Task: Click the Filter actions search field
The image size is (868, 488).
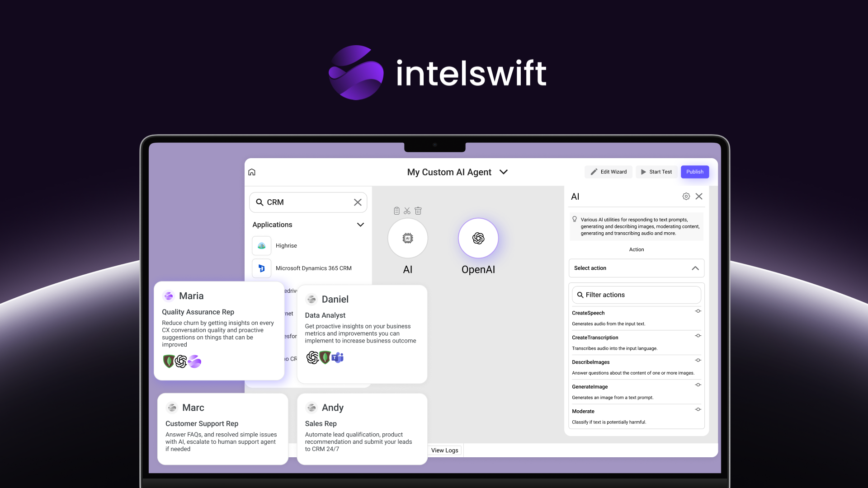Action: (636, 295)
